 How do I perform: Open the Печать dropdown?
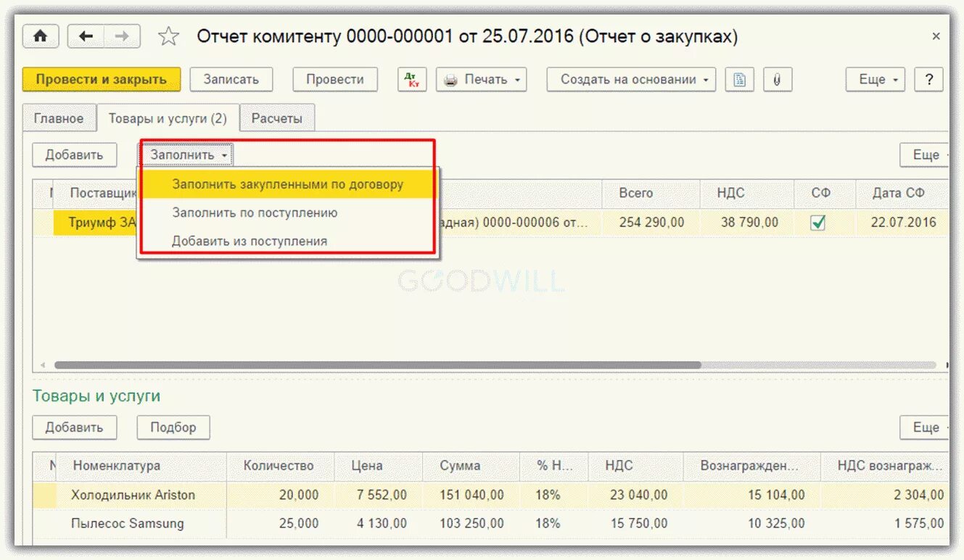click(x=482, y=80)
